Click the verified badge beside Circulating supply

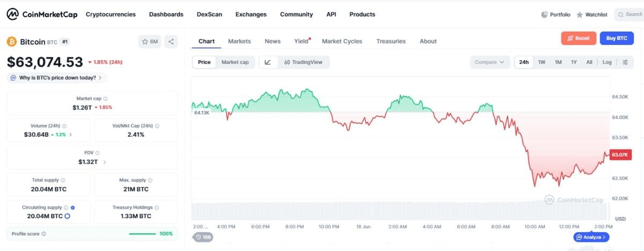72,207
